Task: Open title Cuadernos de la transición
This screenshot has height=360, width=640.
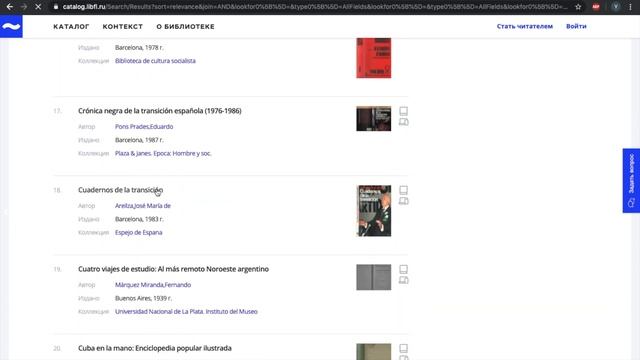Action: pyautogui.click(x=120, y=190)
